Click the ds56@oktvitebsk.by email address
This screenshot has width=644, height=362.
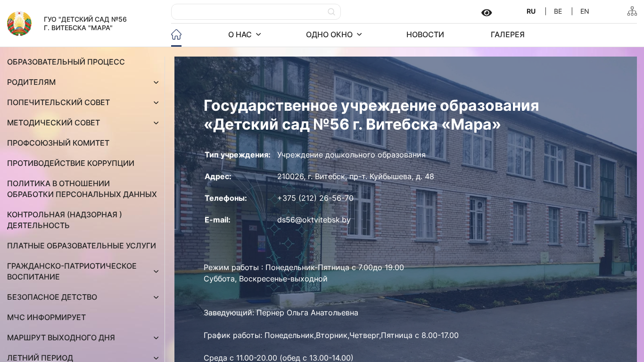click(x=314, y=220)
